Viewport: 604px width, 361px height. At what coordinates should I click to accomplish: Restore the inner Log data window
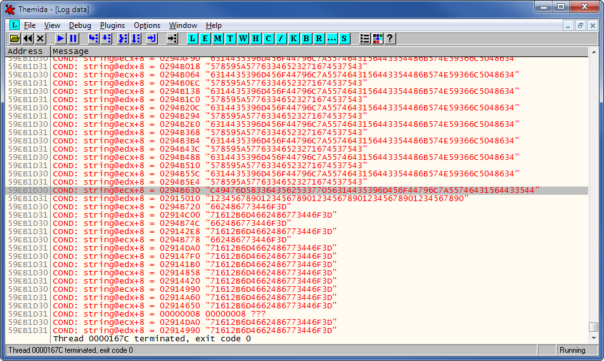pos(580,26)
